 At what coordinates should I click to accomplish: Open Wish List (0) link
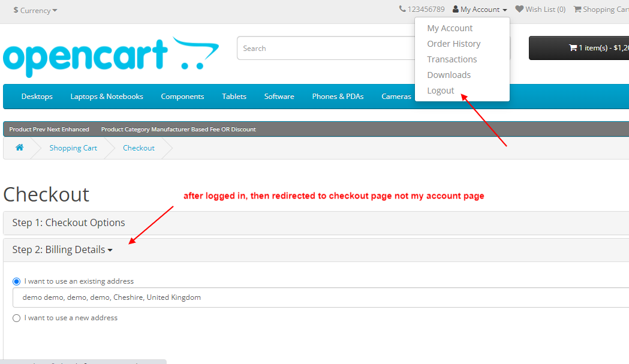coord(540,9)
